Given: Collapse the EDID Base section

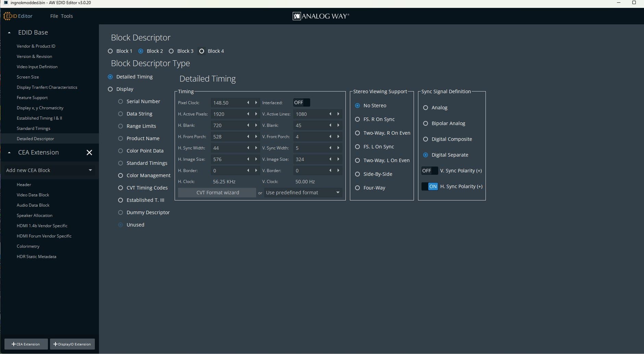Looking at the screenshot, I should coord(9,33).
